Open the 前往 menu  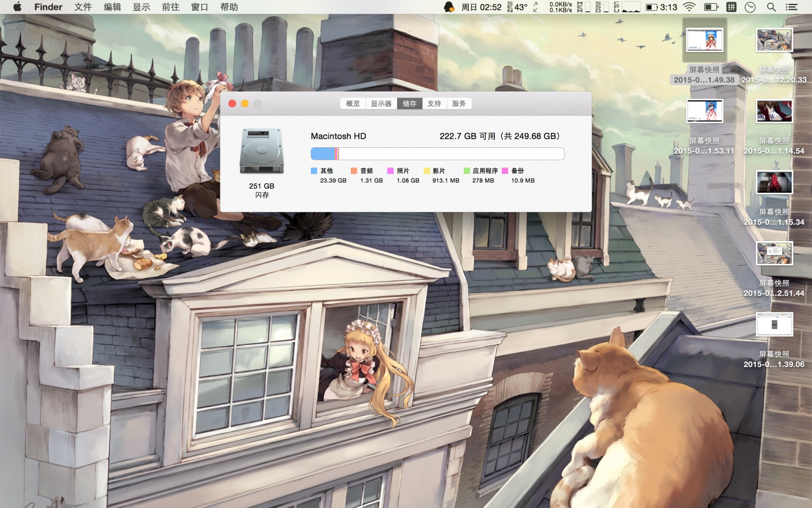(171, 7)
